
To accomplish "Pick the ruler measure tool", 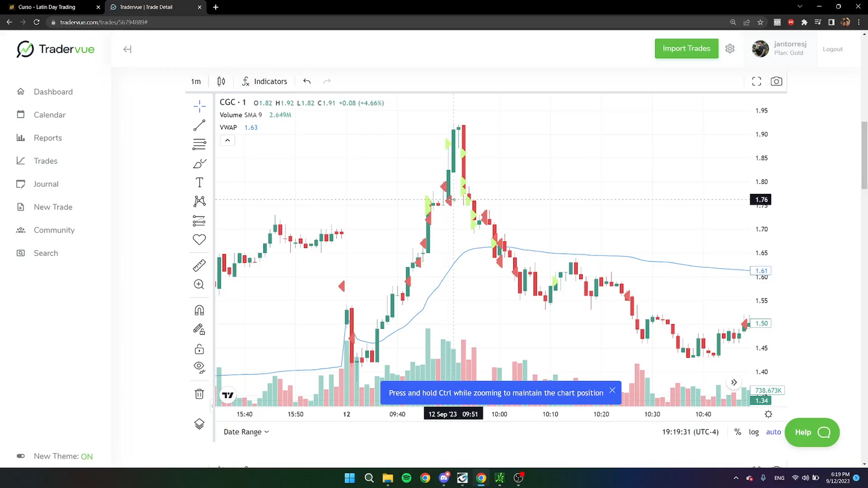I will coord(199,265).
